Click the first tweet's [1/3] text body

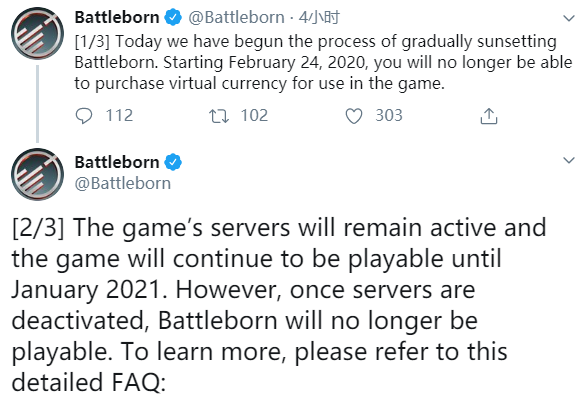pos(323,63)
